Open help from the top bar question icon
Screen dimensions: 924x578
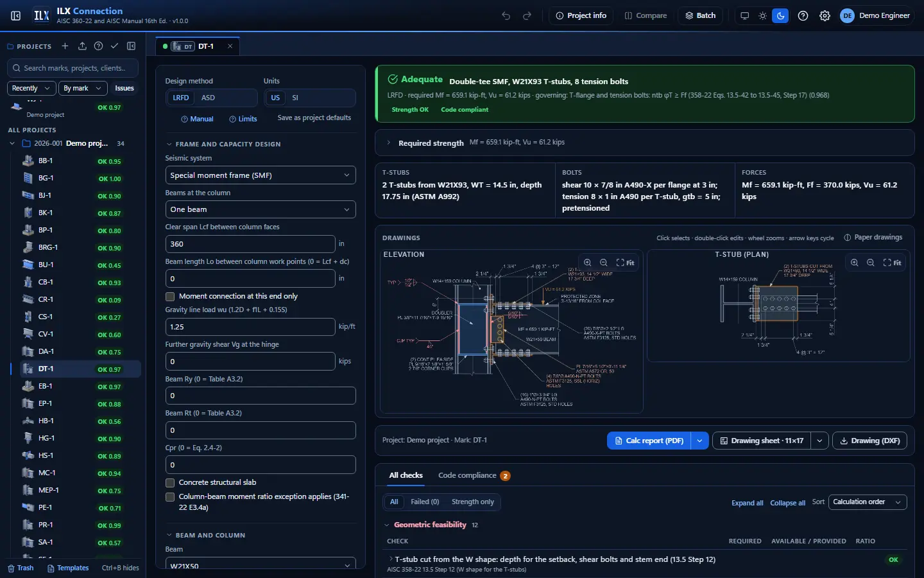point(803,15)
